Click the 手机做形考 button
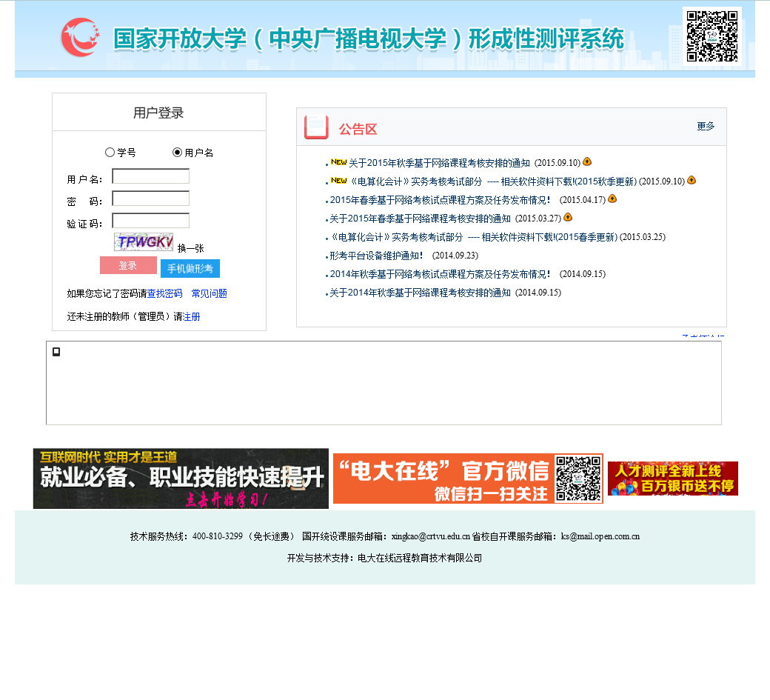Screen dimensions: 770x700 point(190,269)
